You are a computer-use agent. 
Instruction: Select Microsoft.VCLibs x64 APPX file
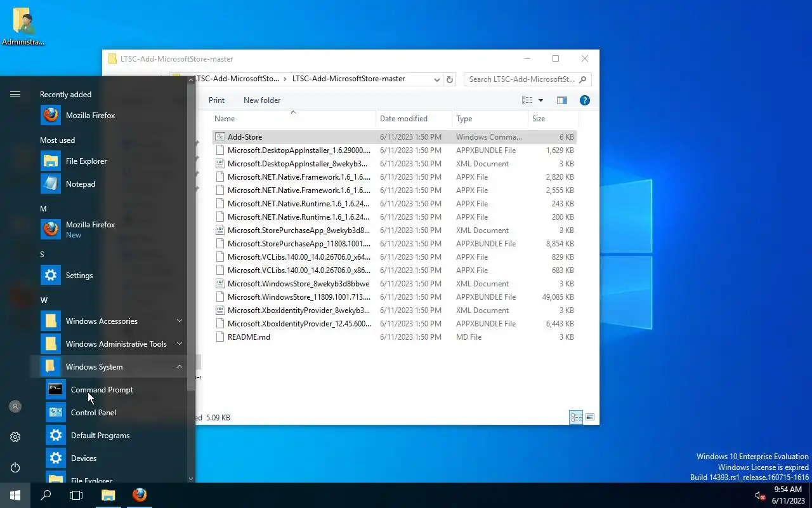click(394, 257)
